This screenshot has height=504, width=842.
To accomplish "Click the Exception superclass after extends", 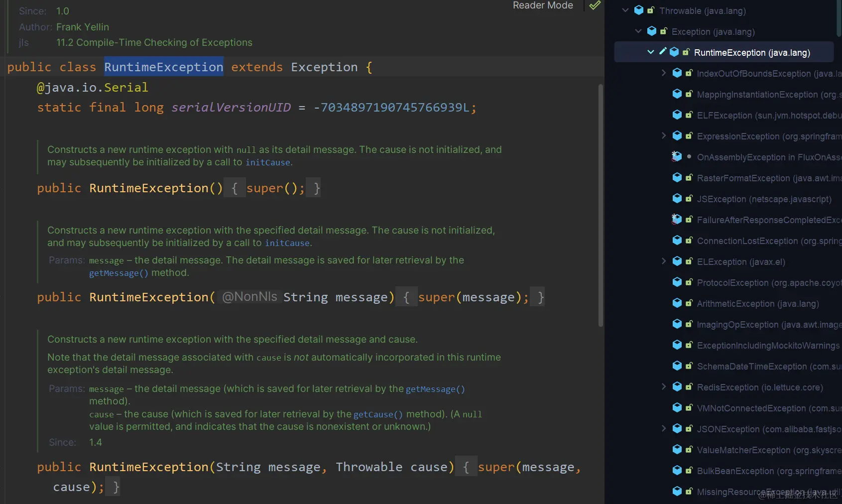I will click(324, 67).
